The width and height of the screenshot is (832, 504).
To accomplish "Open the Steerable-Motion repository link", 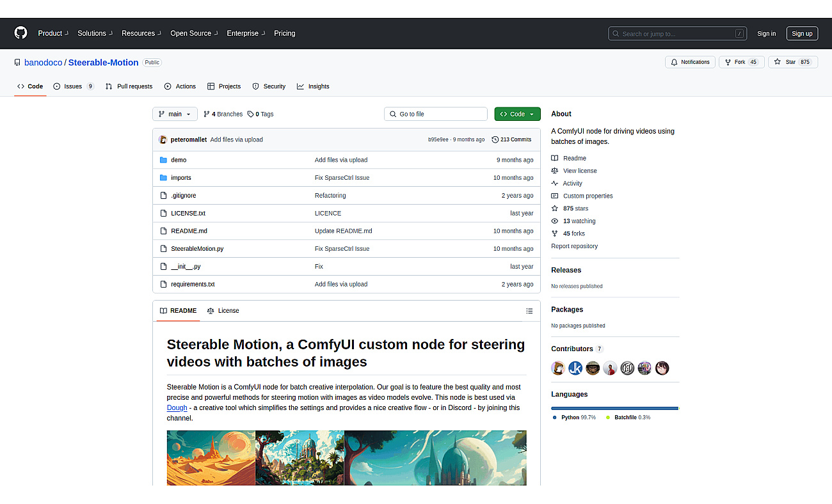I will (x=103, y=62).
